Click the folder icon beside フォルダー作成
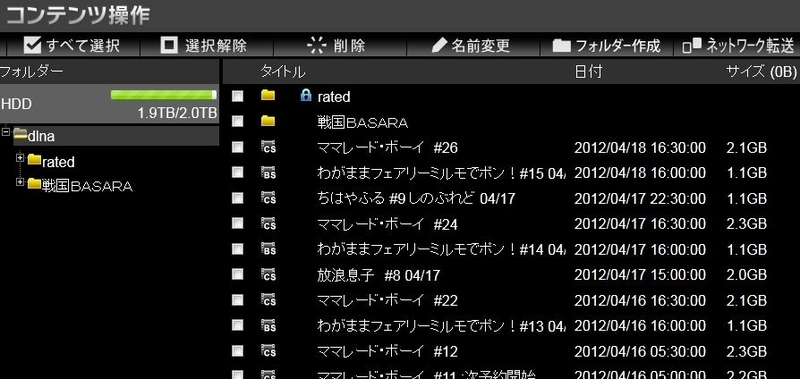 click(x=562, y=46)
